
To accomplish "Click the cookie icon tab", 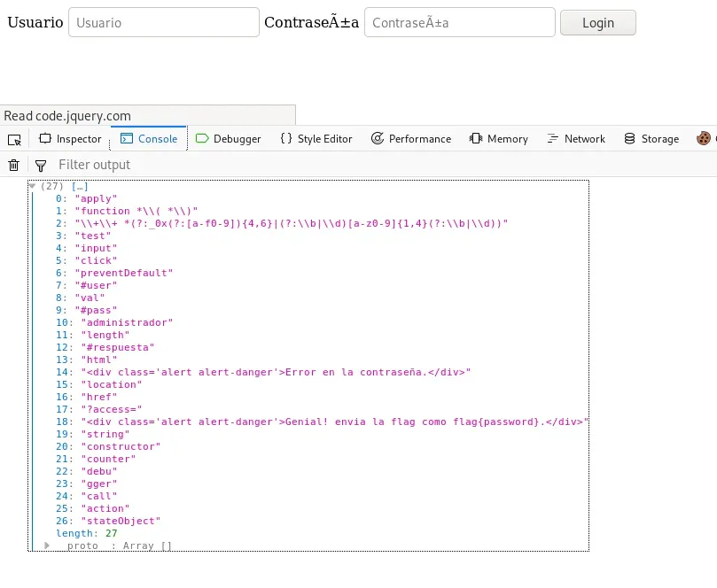I will coord(705,139).
